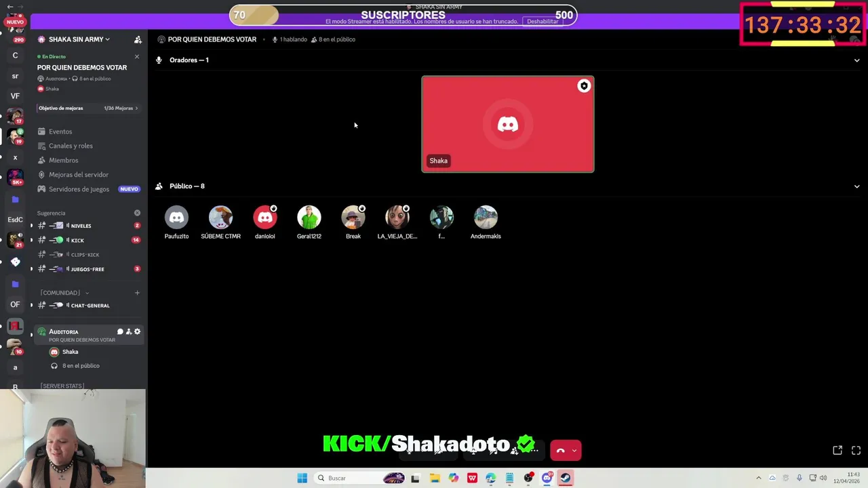868x488 pixels.
Task: Click '8 en el público' under Auditoria
Action: point(80,366)
